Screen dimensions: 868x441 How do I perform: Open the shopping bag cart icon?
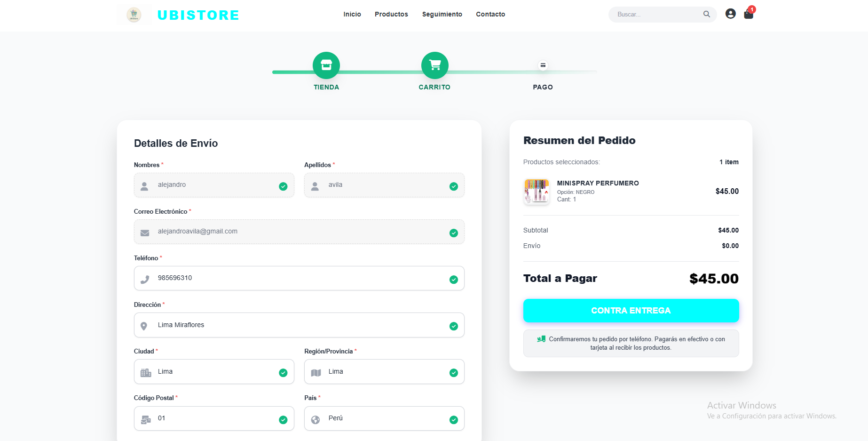[748, 15]
